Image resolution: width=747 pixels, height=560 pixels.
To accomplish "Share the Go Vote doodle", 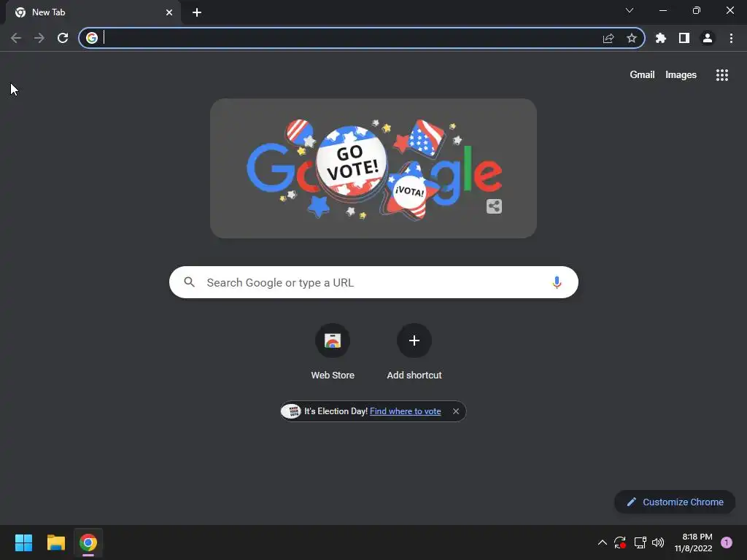I will tap(494, 206).
